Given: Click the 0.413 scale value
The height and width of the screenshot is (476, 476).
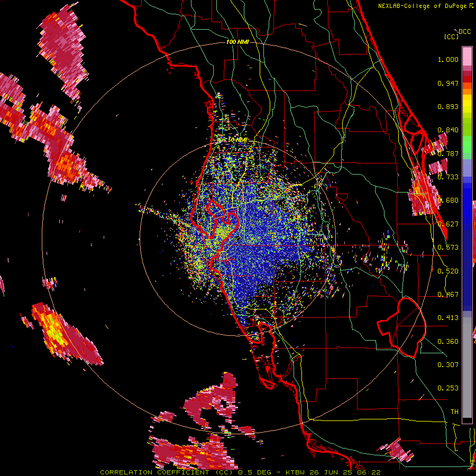Looking at the screenshot, I should pyautogui.click(x=448, y=318).
